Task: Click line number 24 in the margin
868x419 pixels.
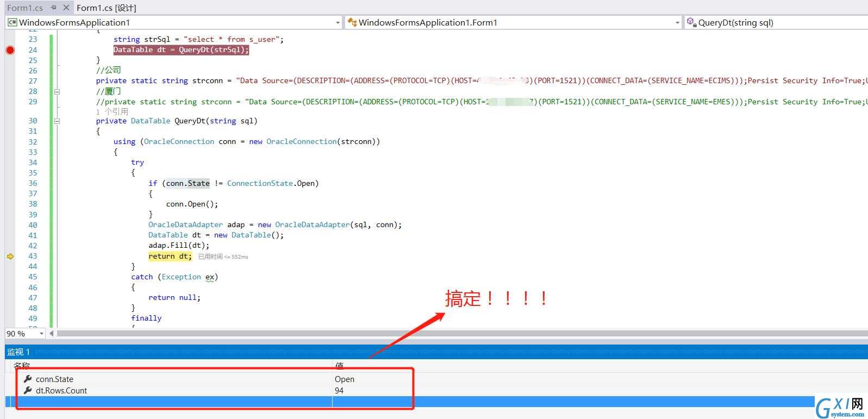Action: pos(33,50)
